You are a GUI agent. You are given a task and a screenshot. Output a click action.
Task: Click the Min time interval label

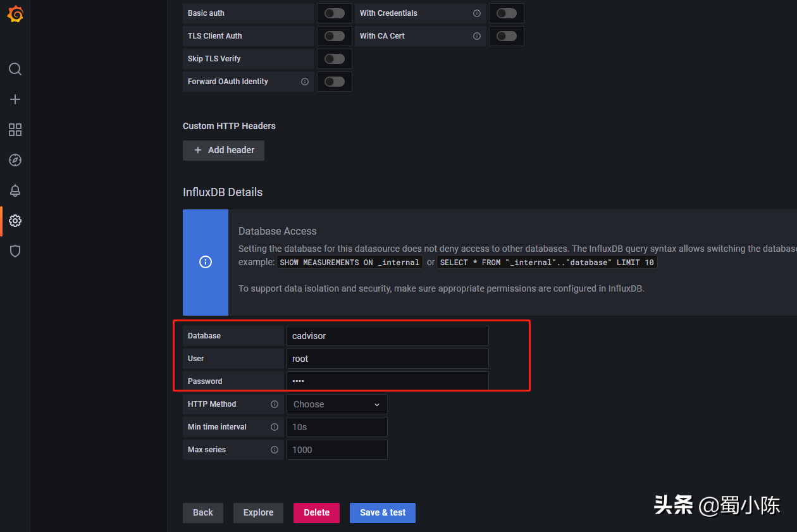tap(217, 427)
